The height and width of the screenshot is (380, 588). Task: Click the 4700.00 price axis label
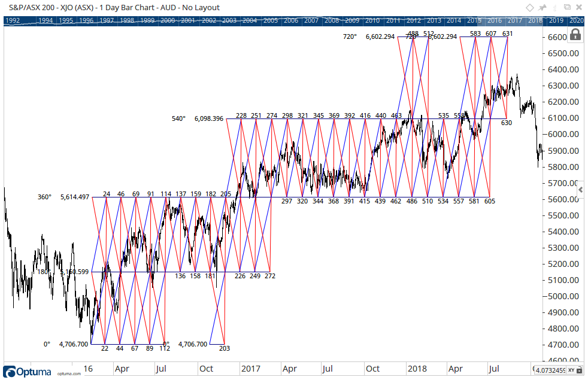pos(563,345)
